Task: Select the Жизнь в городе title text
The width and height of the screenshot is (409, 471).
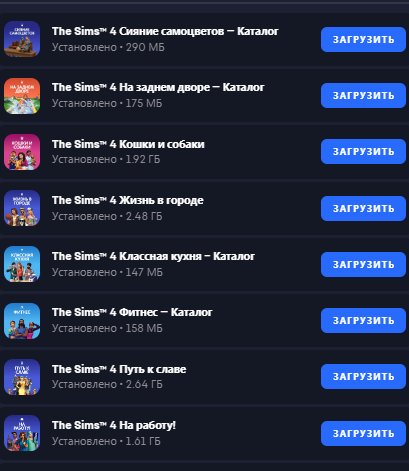Action: click(x=128, y=200)
